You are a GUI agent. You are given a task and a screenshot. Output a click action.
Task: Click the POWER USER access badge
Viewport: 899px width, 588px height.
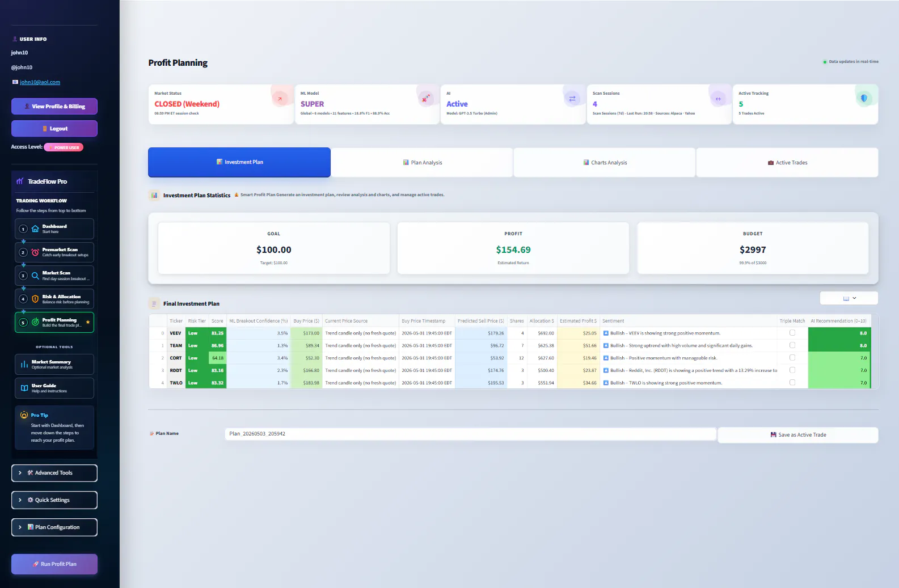click(x=64, y=147)
